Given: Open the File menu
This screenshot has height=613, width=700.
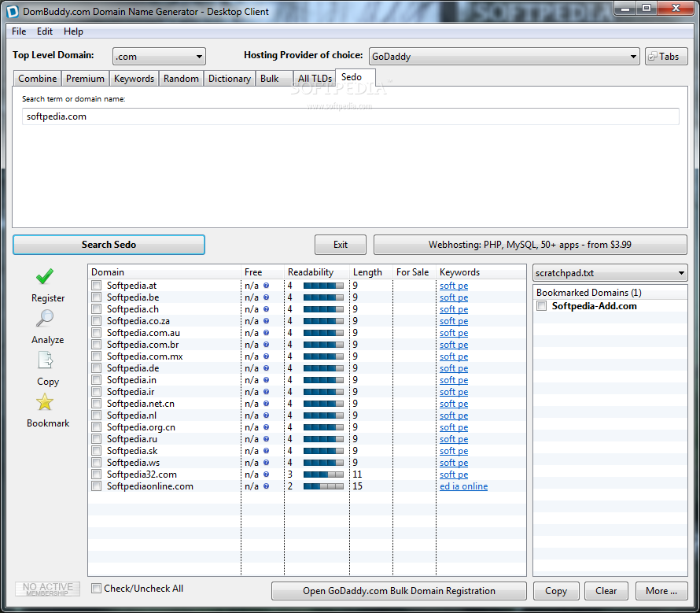Looking at the screenshot, I should 19,31.
